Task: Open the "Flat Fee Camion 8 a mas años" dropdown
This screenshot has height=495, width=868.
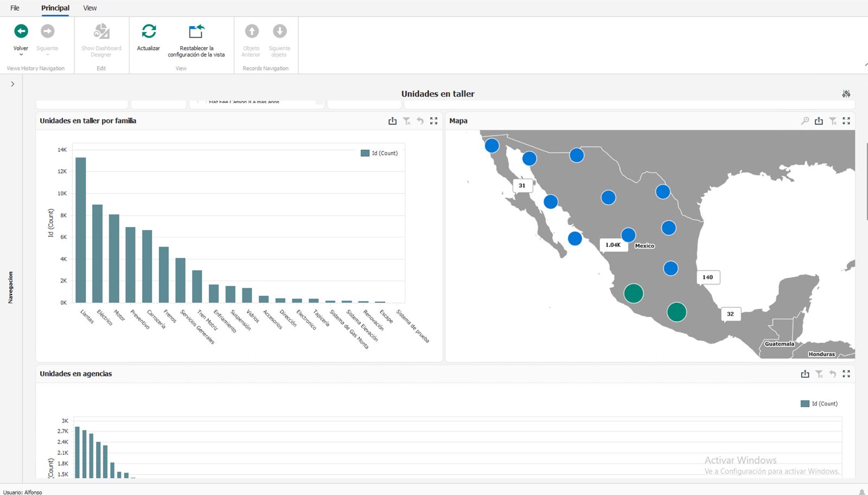Action: point(256,102)
